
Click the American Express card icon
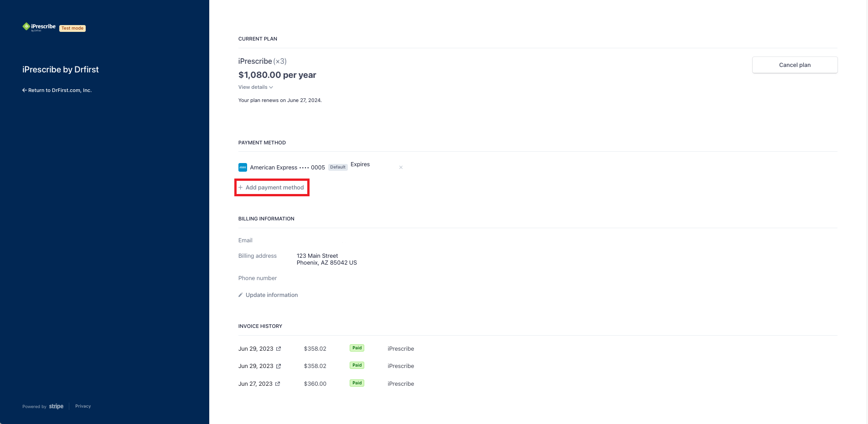tap(243, 168)
